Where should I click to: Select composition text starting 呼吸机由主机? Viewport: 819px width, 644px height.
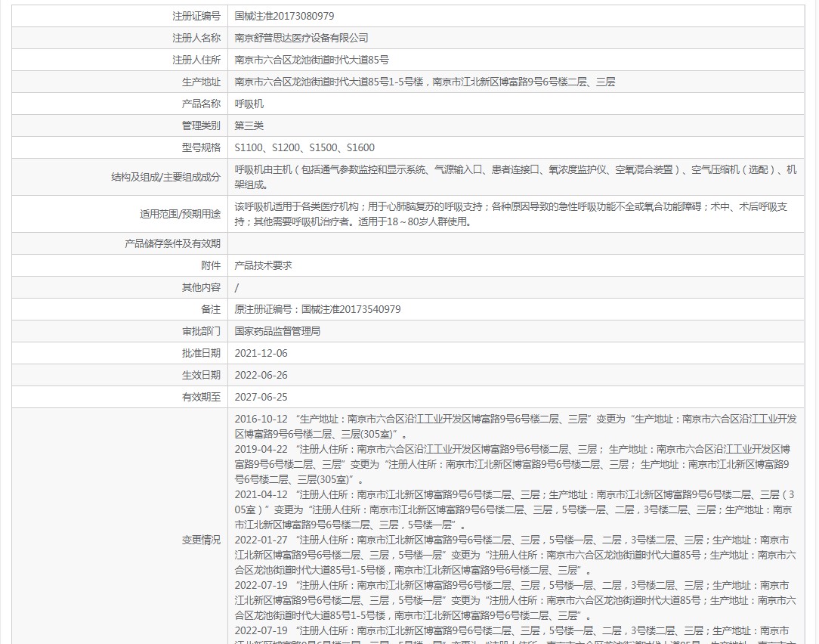click(x=515, y=177)
